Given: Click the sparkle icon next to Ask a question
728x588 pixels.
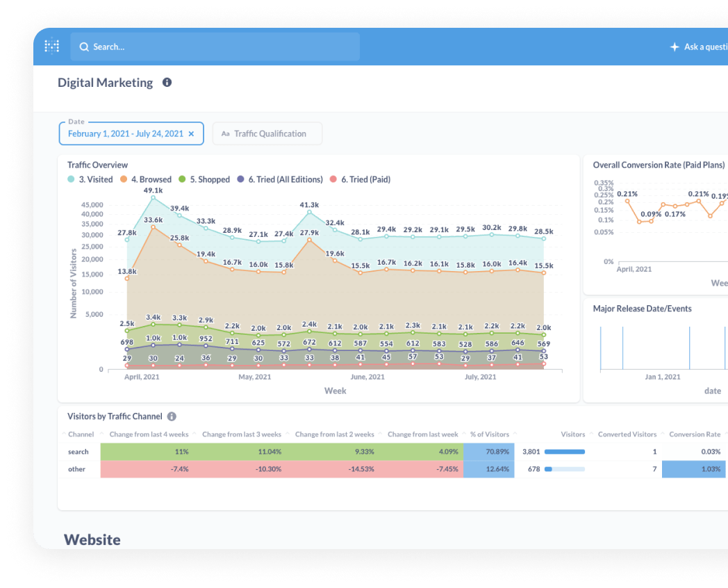Looking at the screenshot, I should click(x=674, y=47).
